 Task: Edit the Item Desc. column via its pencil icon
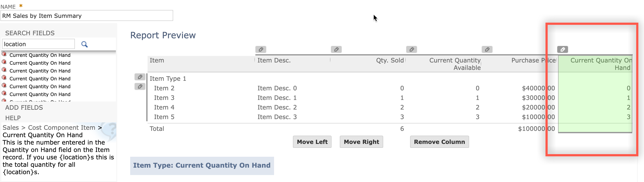tap(336, 49)
